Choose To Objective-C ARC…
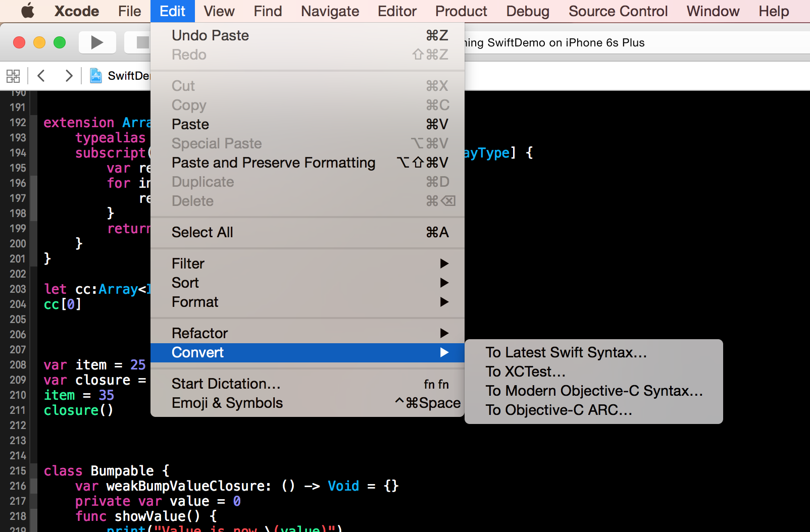Image resolution: width=810 pixels, height=532 pixels. [x=594, y=410]
